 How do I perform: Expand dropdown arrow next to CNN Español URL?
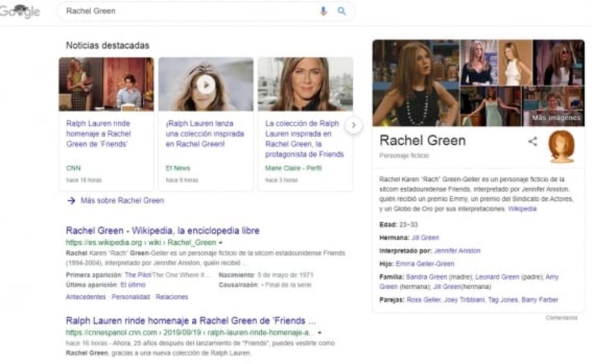(320, 333)
